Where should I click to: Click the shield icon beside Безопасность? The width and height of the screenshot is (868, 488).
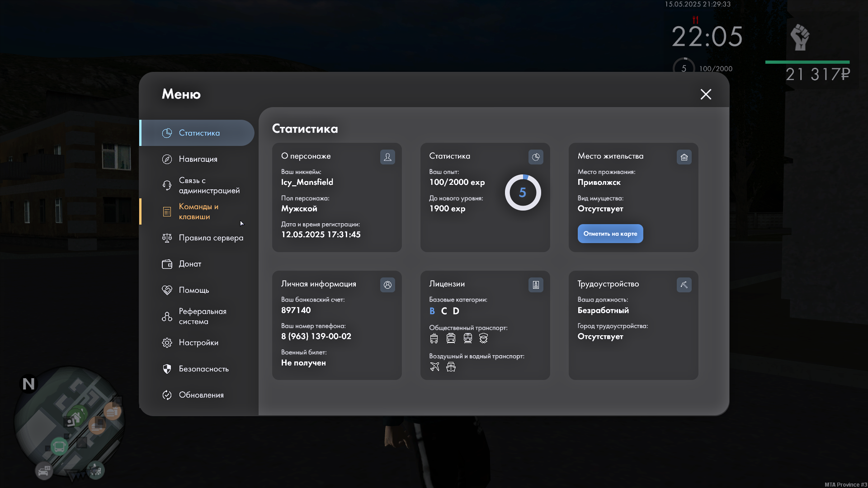click(x=167, y=369)
